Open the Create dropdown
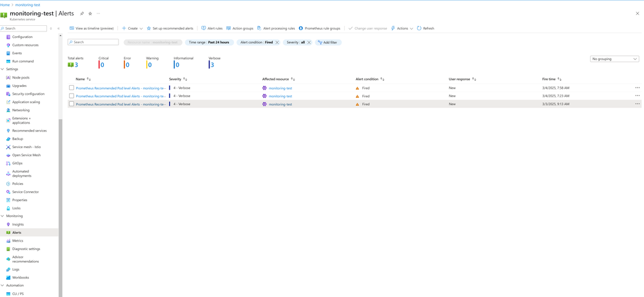Screen dimensions: 644x297 (132, 28)
